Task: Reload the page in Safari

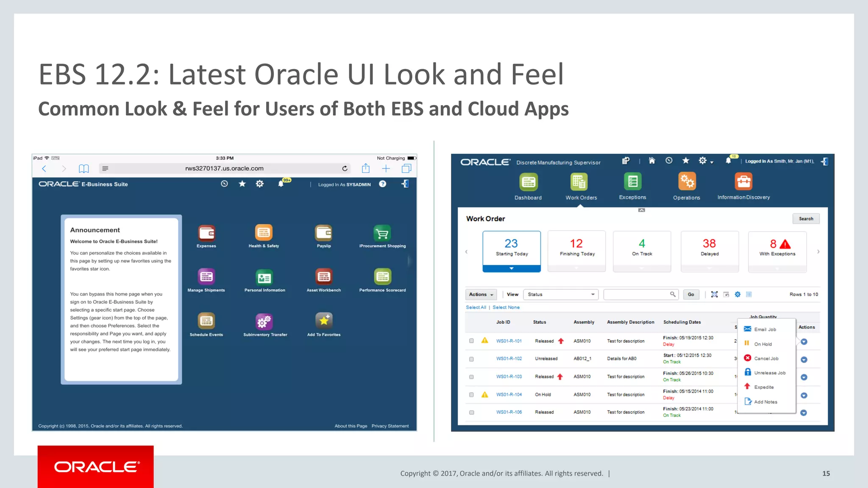Action: (345, 169)
